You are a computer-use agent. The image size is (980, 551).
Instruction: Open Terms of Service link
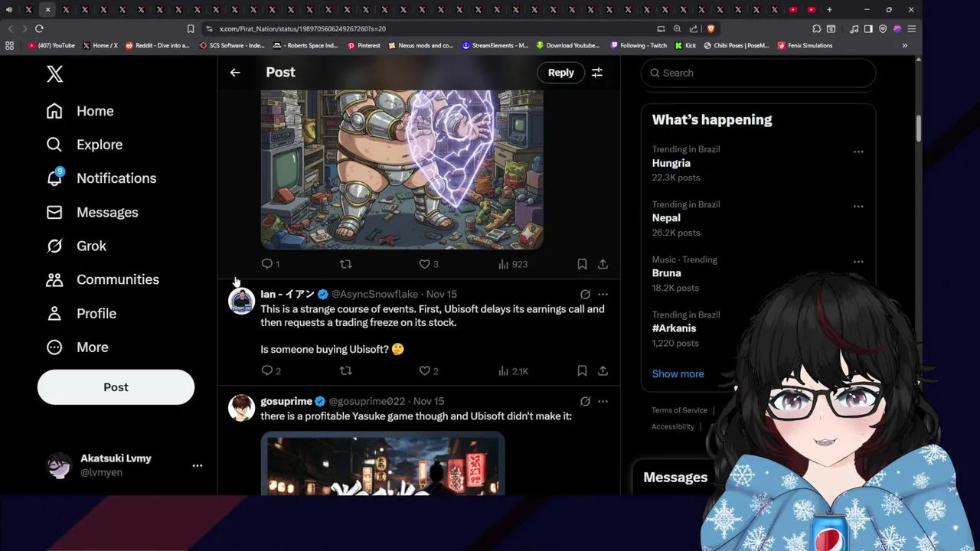679,411
